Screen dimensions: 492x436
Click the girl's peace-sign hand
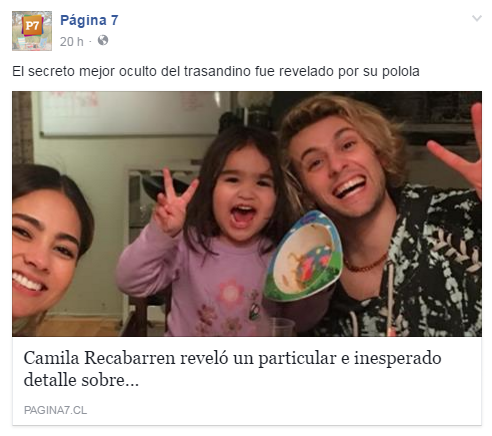click(x=173, y=203)
